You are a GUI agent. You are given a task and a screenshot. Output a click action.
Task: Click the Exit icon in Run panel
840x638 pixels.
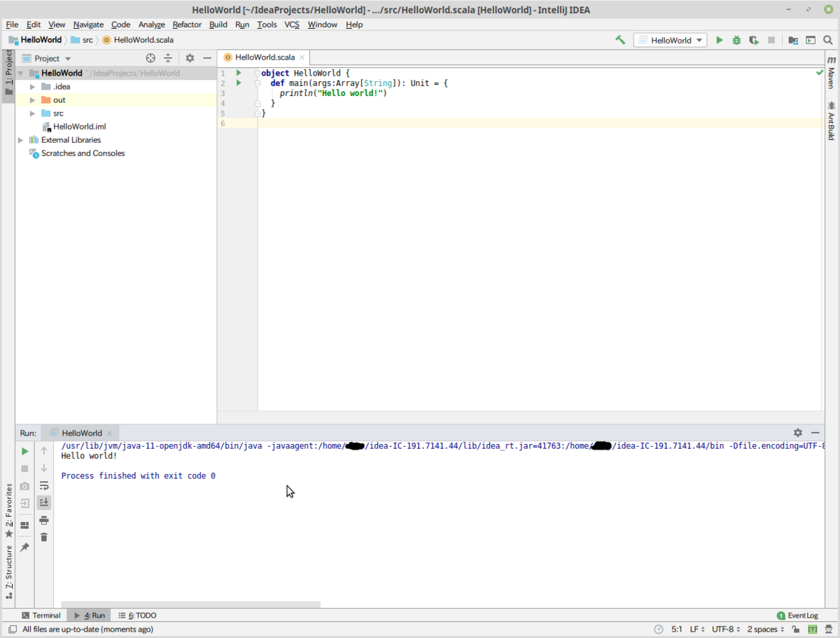(x=24, y=503)
